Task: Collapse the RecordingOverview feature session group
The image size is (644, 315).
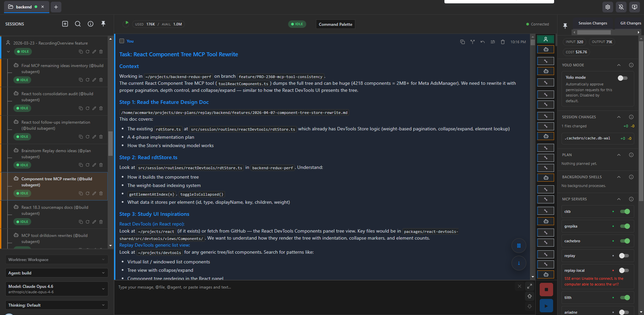Action: (x=8, y=52)
